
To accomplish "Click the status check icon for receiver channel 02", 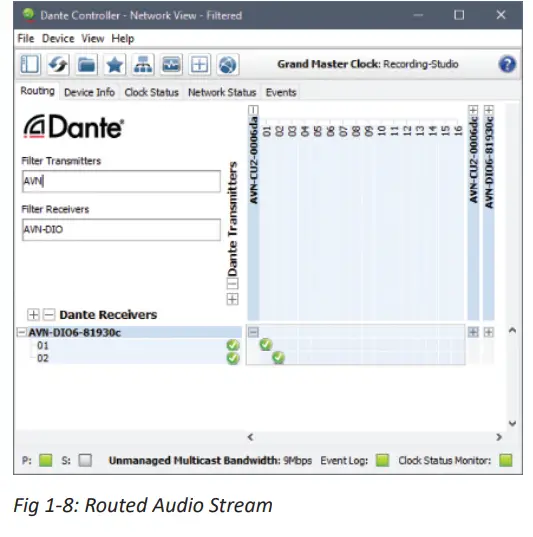I will pos(233,358).
